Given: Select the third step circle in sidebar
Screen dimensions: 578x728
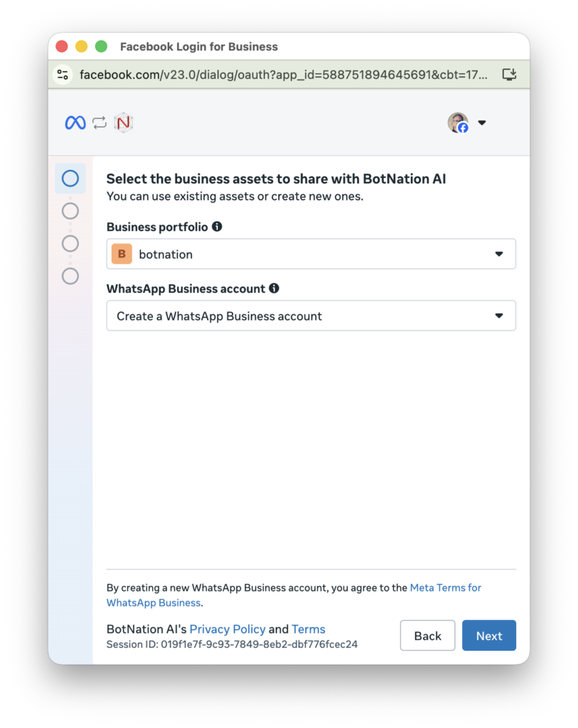Looking at the screenshot, I should point(70,244).
